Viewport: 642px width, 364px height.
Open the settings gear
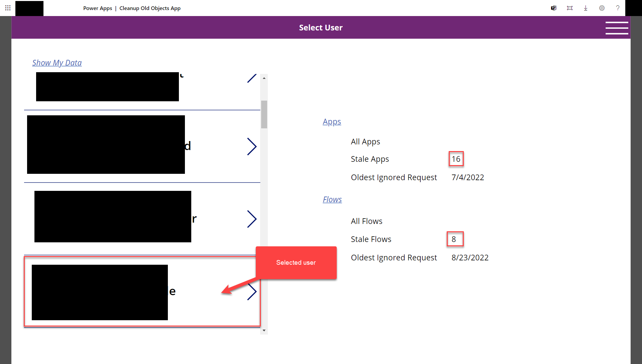point(602,8)
